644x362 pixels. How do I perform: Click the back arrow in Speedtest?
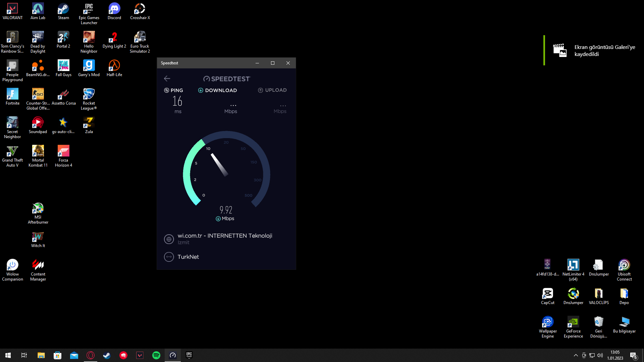(x=167, y=78)
